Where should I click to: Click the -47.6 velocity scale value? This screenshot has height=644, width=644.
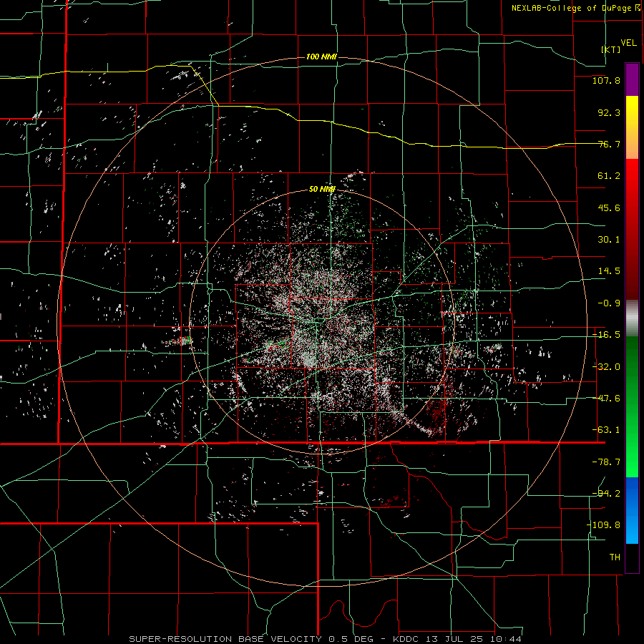[x=606, y=399]
